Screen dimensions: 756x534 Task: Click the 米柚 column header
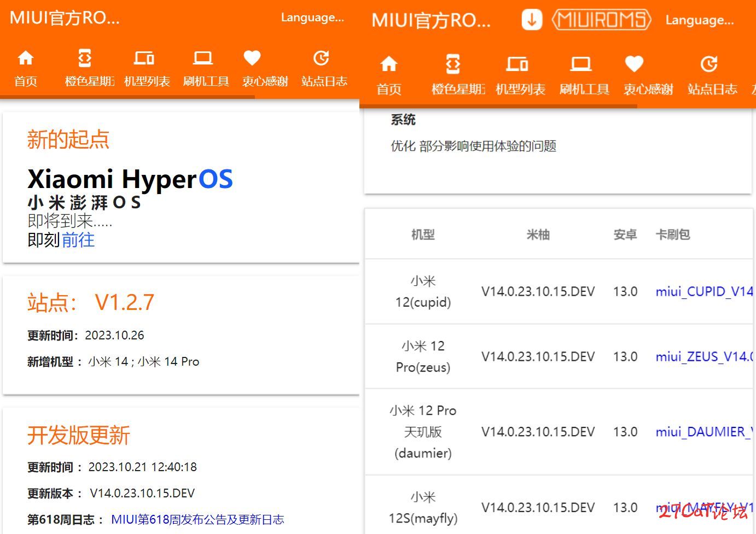click(x=538, y=234)
